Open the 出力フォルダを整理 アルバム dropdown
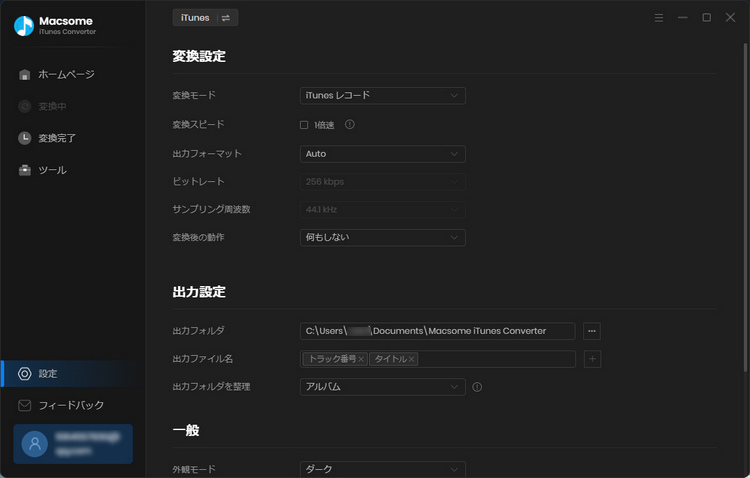 [x=383, y=387]
